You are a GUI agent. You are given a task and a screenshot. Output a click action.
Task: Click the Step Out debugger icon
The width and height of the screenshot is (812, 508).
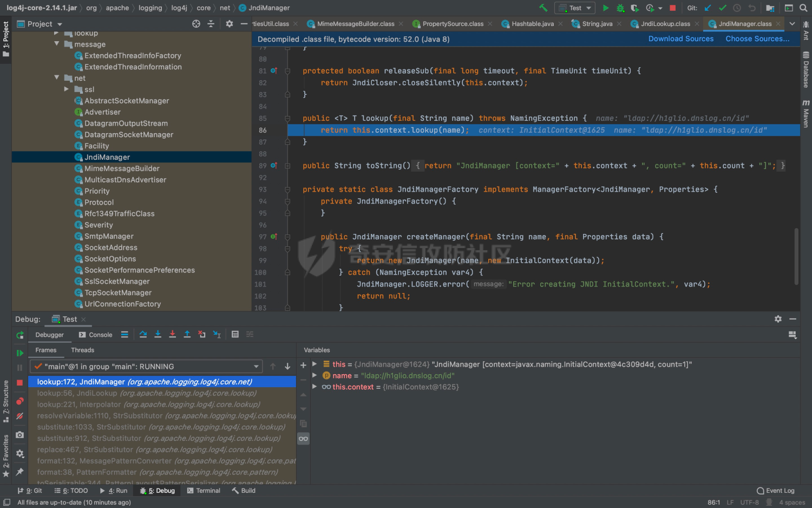(187, 334)
